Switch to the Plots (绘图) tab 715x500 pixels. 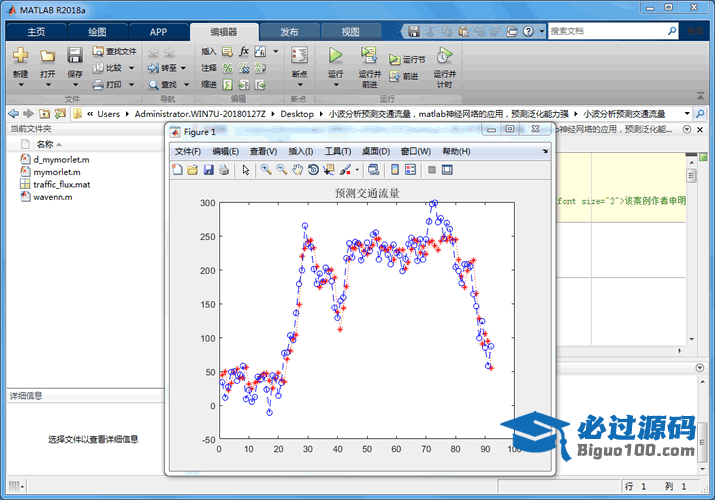click(97, 32)
